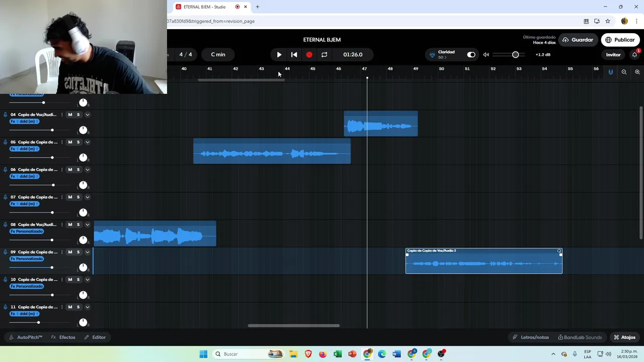Save project using the Guardar button
The width and height of the screenshot is (644, 362).
(x=578, y=40)
